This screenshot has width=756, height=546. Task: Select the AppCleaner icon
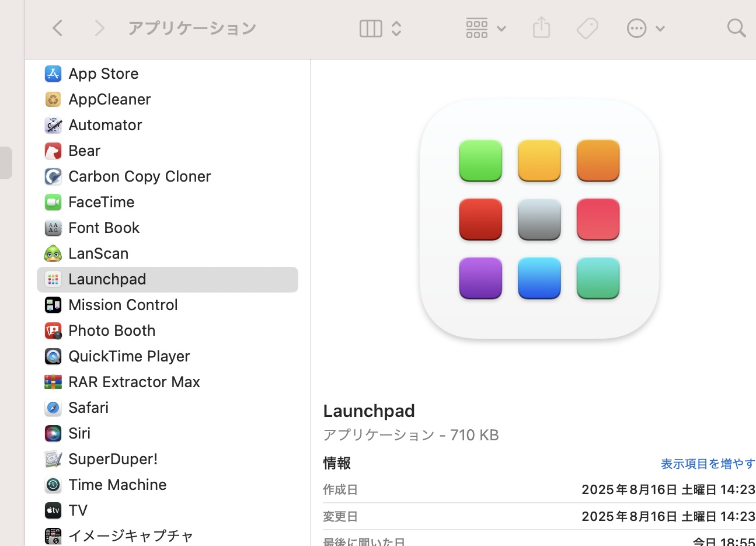click(53, 99)
